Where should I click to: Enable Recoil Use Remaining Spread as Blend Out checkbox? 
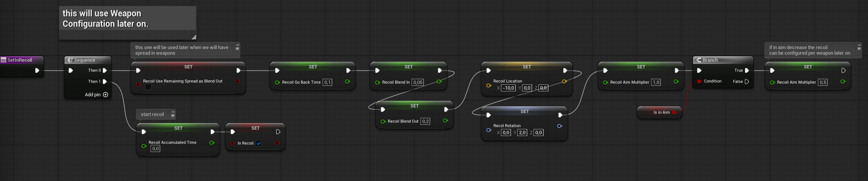(148, 87)
